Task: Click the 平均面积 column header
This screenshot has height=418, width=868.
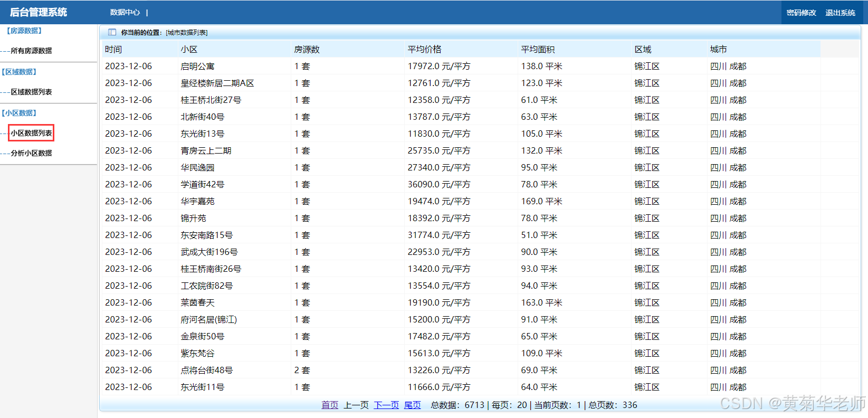Action: coord(538,49)
